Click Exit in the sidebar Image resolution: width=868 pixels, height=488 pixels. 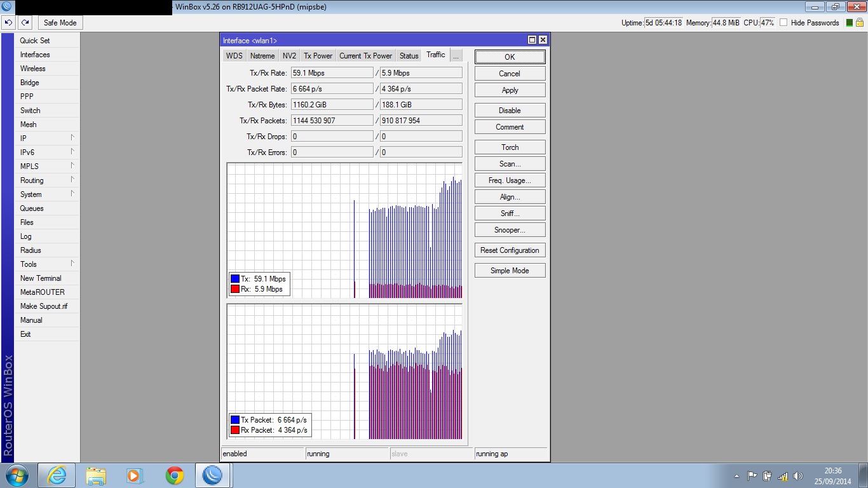pos(48,334)
